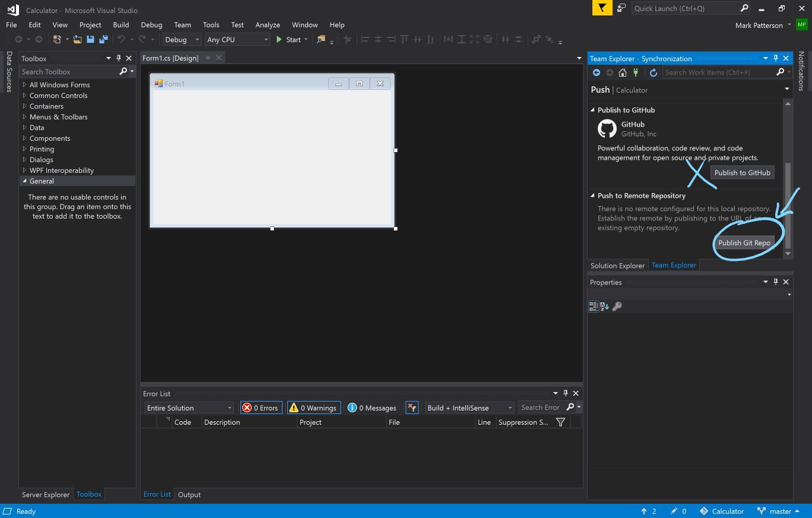Switch to the Solution Explorer tab
Viewport: 812px width, 518px height.
tap(617, 266)
